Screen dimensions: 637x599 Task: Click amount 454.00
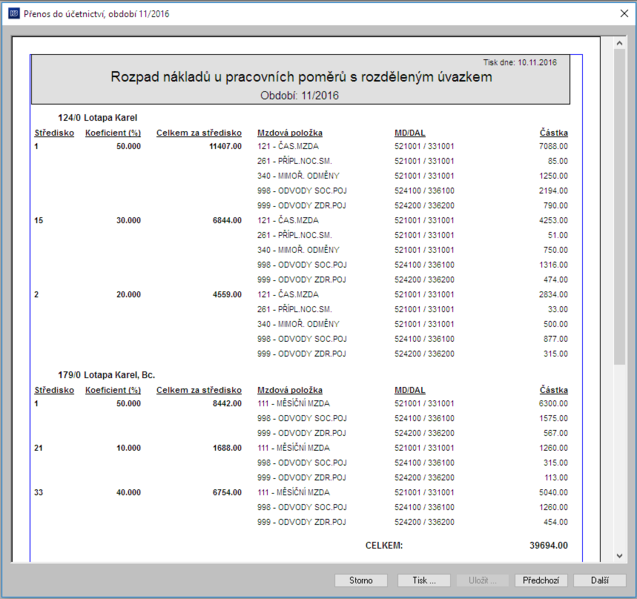click(x=556, y=522)
